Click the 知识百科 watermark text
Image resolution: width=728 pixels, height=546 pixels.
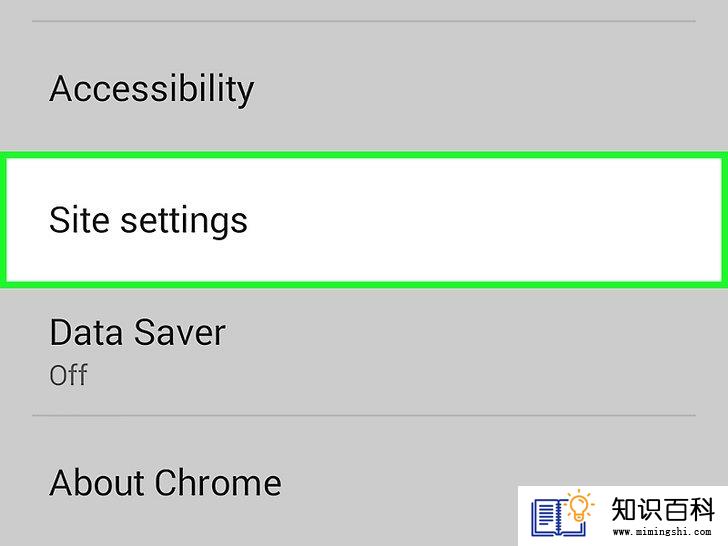click(x=663, y=509)
